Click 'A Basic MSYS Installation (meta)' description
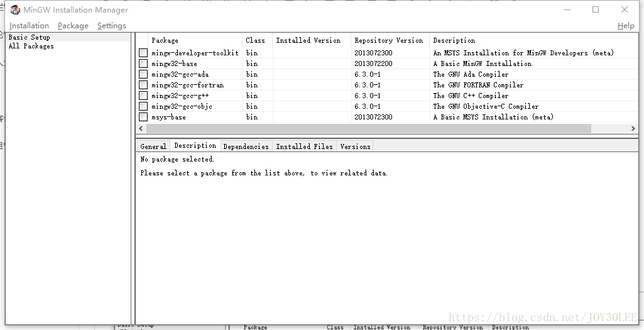Screen dimensions: 644x330 pyautogui.click(x=493, y=117)
